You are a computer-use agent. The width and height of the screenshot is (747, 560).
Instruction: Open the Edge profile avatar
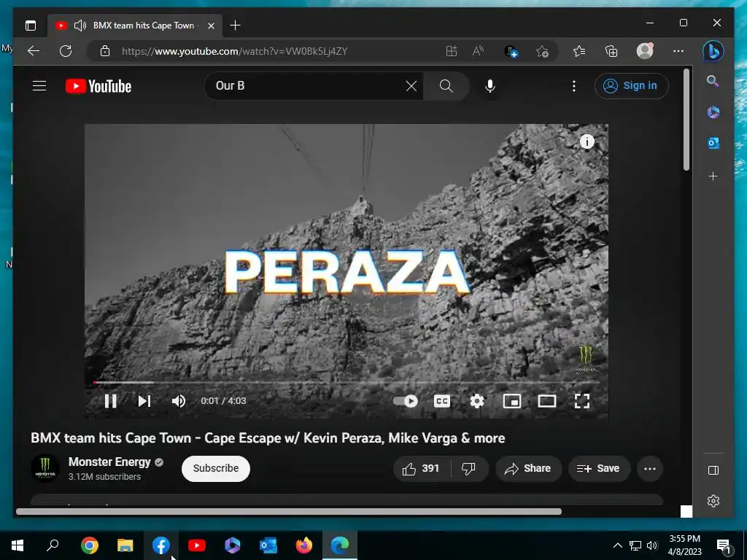tap(645, 51)
